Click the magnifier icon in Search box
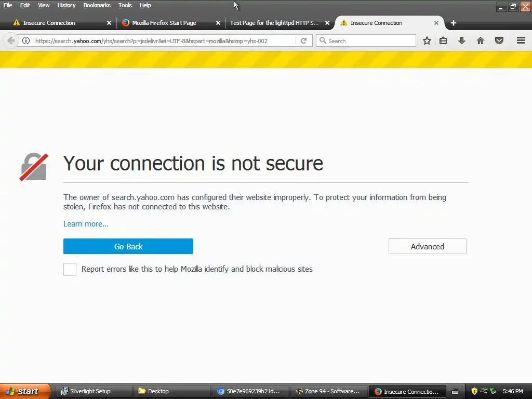This screenshot has height=399, width=532. pos(323,41)
